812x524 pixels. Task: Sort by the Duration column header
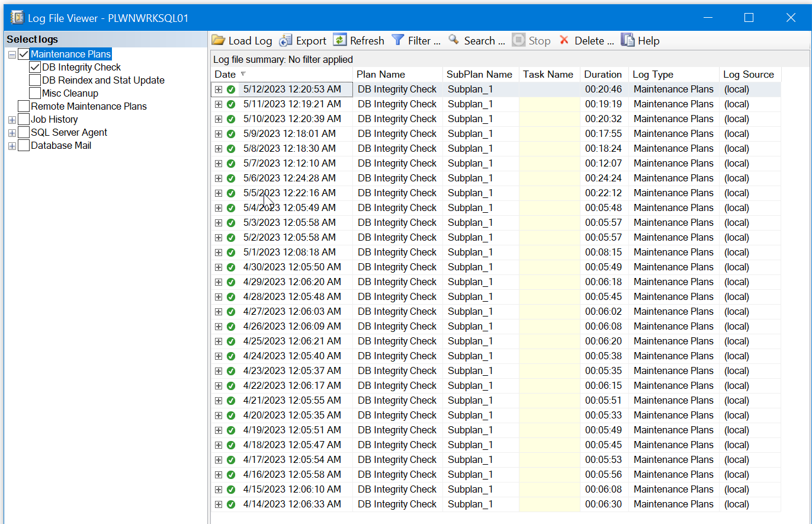(x=605, y=75)
